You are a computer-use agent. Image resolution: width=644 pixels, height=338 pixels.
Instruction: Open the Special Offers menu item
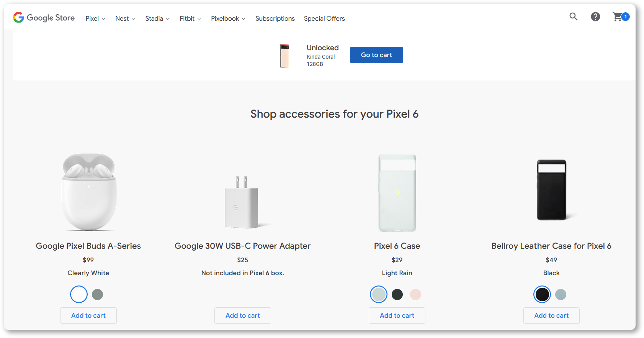click(x=324, y=18)
